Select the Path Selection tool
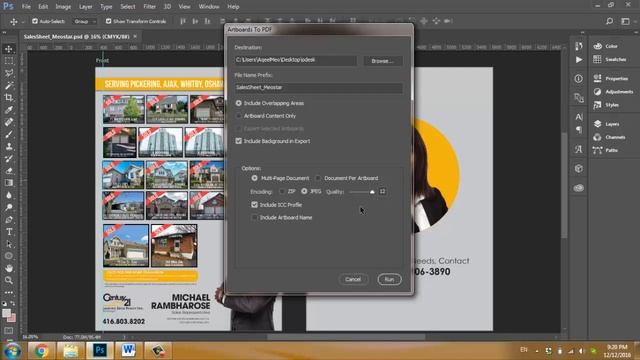The height and width of the screenshot is (360, 640). click(x=9, y=244)
